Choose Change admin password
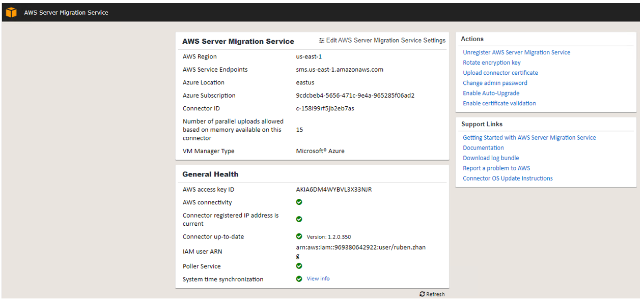The height and width of the screenshot is (302, 644). (x=495, y=83)
